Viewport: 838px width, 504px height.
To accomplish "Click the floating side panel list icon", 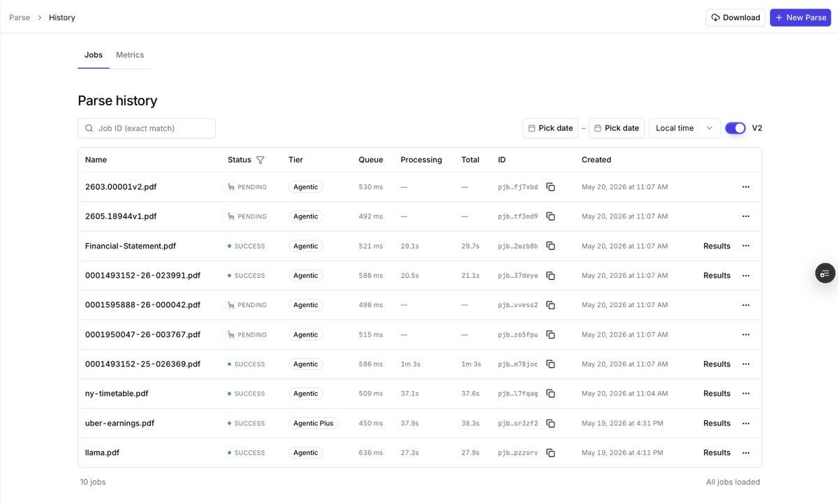I will [x=825, y=273].
